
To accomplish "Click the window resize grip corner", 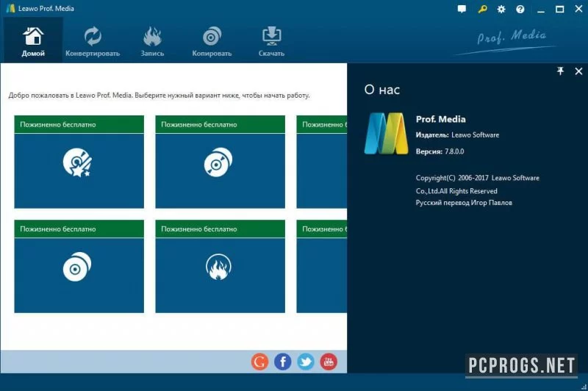I will click(x=584, y=387).
